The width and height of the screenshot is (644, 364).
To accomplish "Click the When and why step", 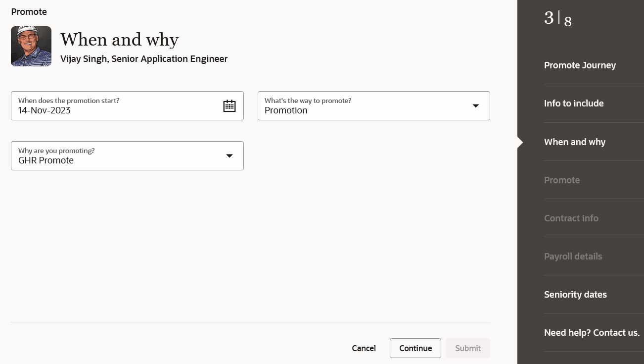I will pyautogui.click(x=575, y=142).
